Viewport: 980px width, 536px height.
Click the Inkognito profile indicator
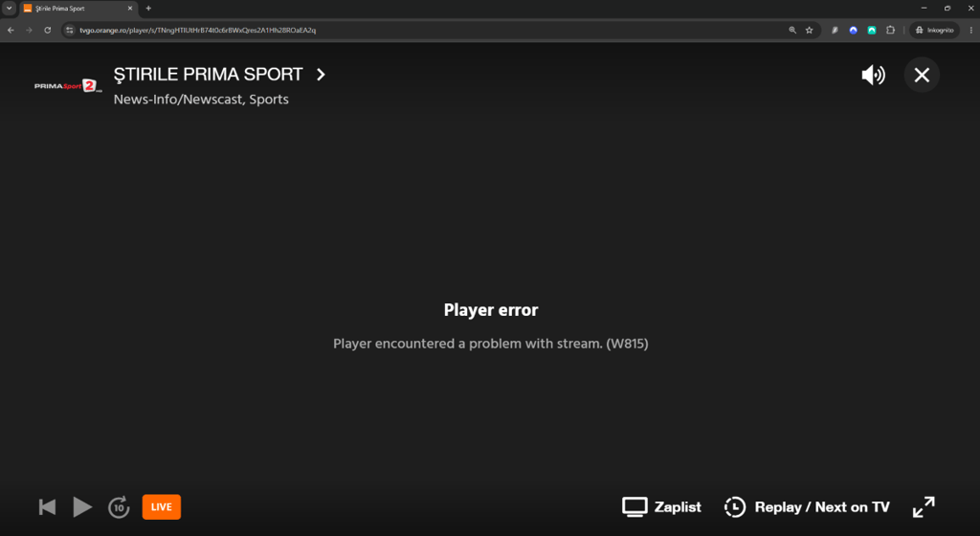click(x=934, y=30)
